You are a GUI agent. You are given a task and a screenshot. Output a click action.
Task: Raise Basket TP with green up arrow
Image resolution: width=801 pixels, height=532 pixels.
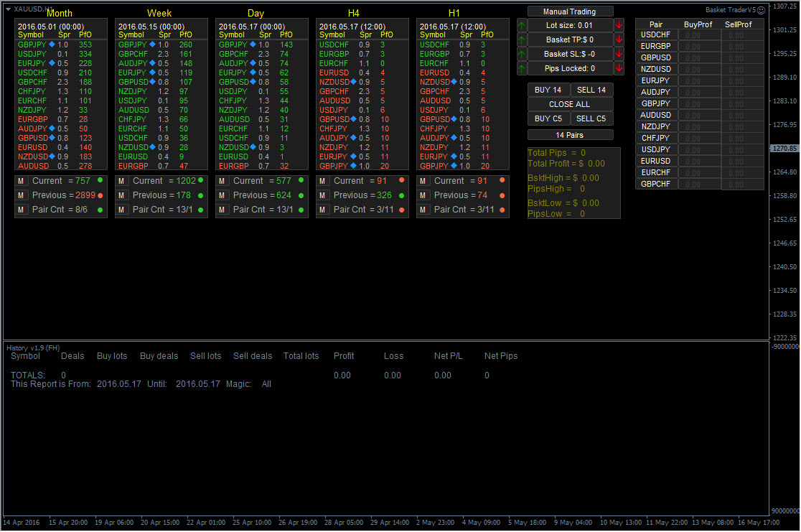point(522,39)
